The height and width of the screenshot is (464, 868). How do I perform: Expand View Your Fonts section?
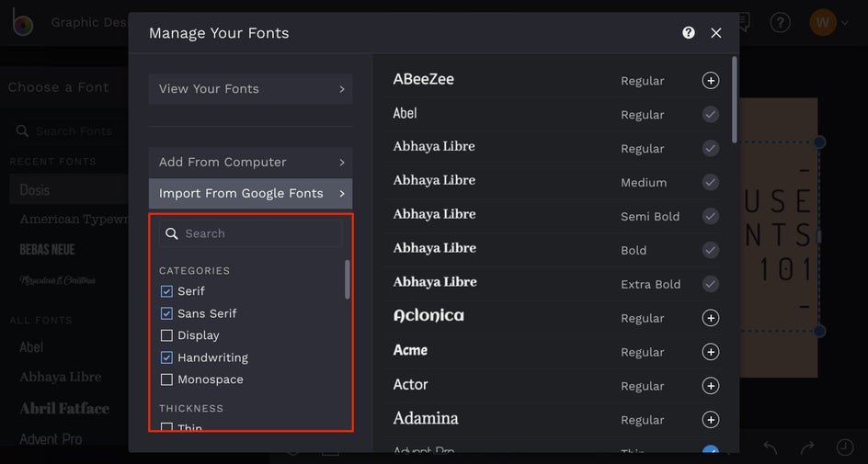click(250, 89)
